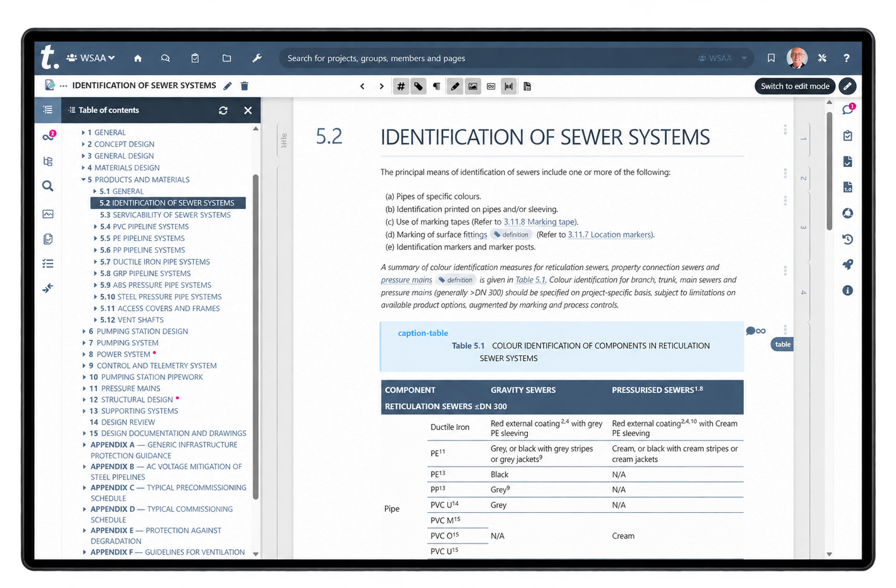Open the Table 5.1 link
Image resolution: width=896 pixels, height=588 pixels.
530,280
